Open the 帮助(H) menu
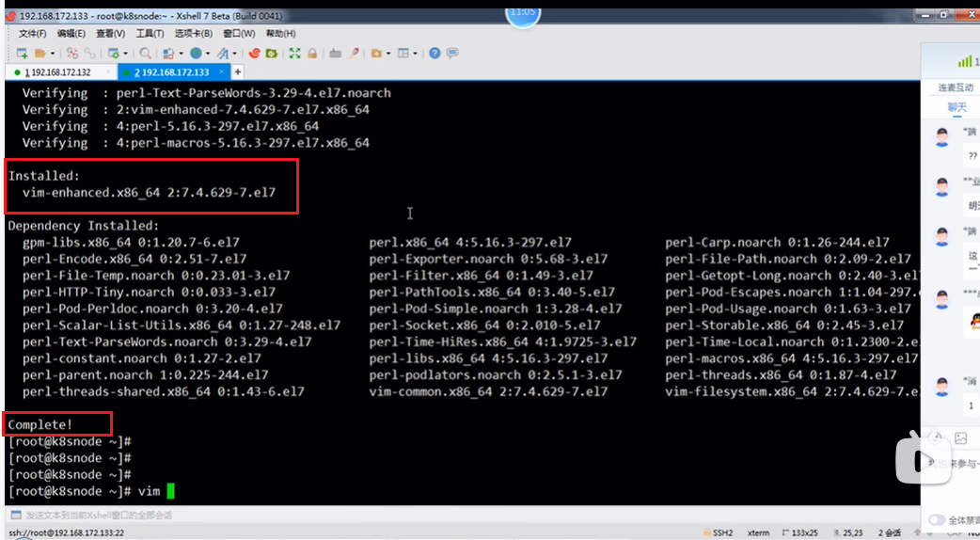Viewport: 980px width, 540px height. pos(280,33)
